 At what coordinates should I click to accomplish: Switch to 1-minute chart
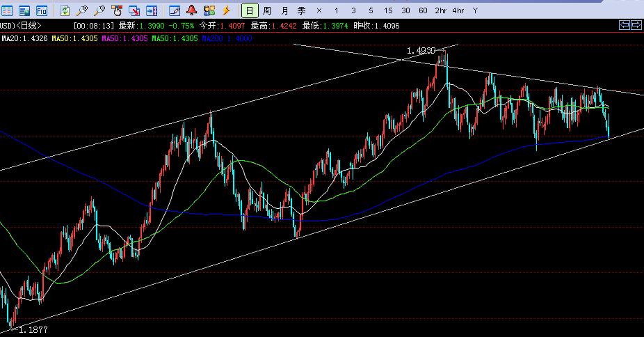[337, 10]
